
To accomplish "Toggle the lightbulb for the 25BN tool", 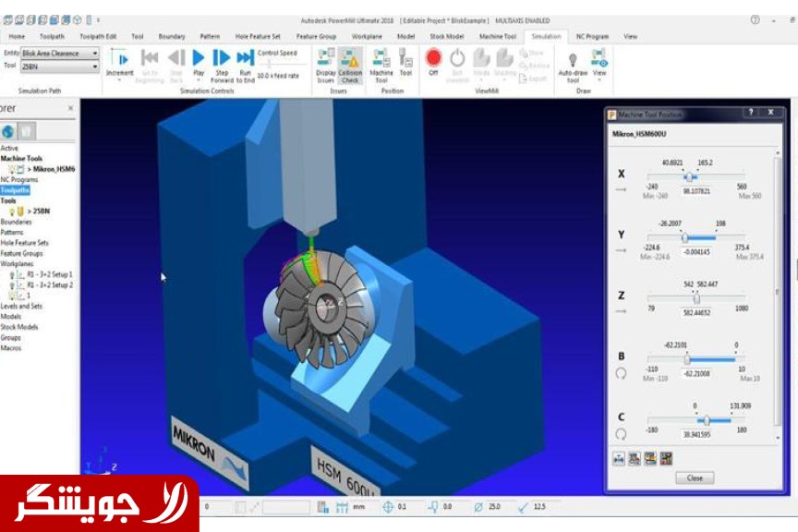I will click(12, 212).
